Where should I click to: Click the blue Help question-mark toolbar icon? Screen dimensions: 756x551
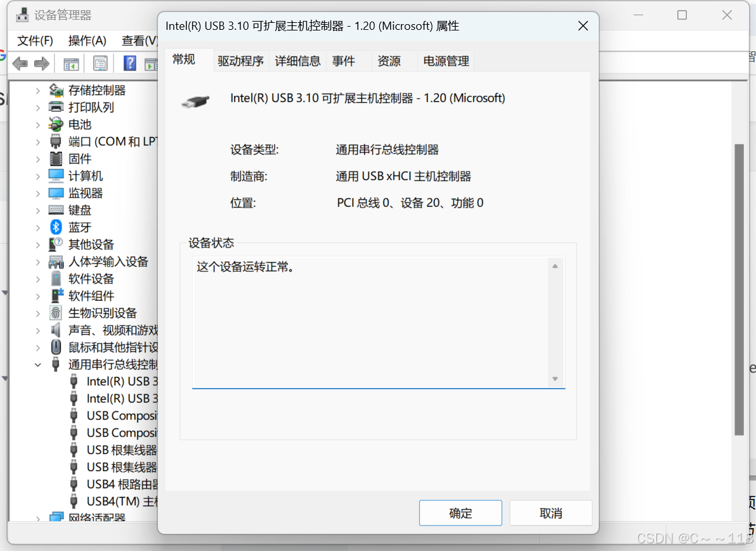pyautogui.click(x=129, y=63)
